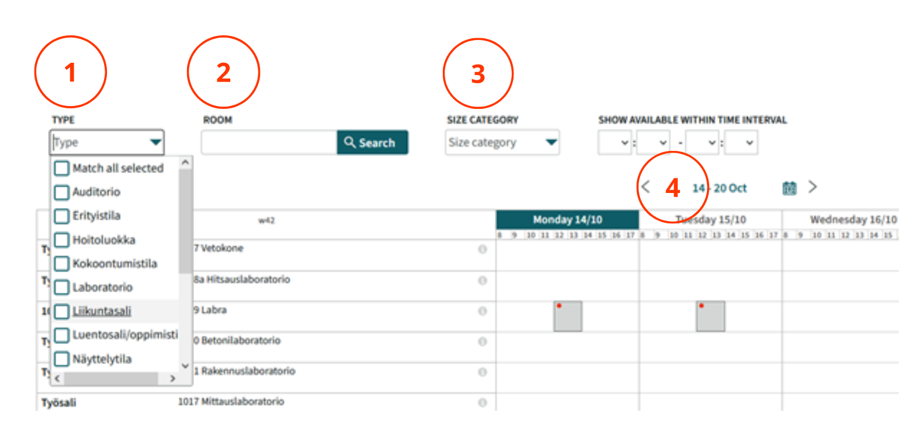The width and height of the screenshot is (919, 446).
Task: Select the Monday 14/10 column header
Action: click(x=566, y=219)
